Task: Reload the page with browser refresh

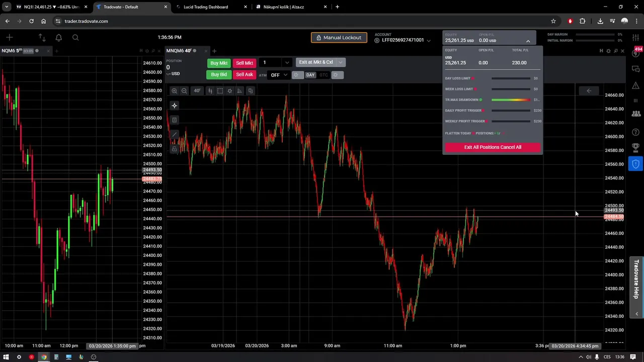Action: pyautogui.click(x=31, y=21)
